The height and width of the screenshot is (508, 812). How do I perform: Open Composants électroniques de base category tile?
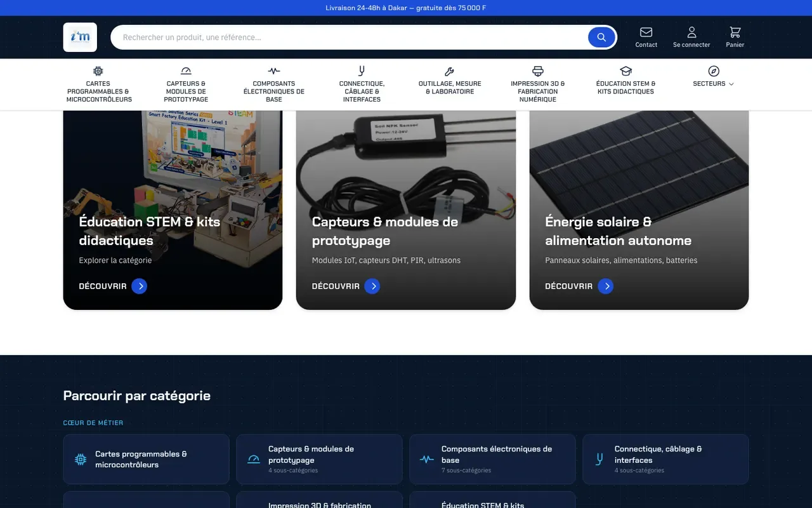[492, 459]
